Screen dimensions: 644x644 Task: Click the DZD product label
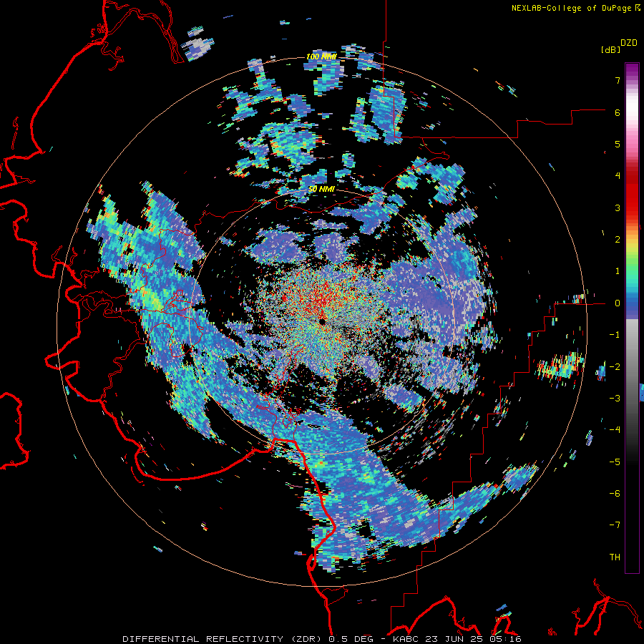(629, 43)
